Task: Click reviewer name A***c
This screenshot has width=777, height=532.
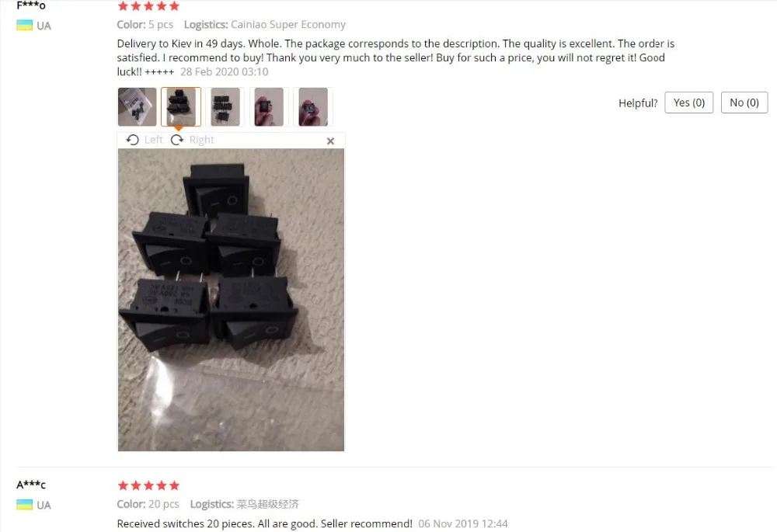Action: pos(31,485)
